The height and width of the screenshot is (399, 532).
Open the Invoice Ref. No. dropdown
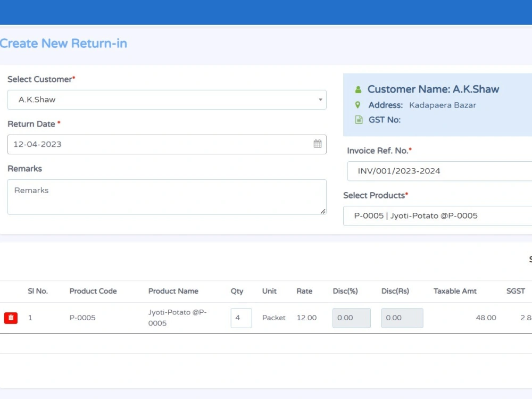coord(439,171)
